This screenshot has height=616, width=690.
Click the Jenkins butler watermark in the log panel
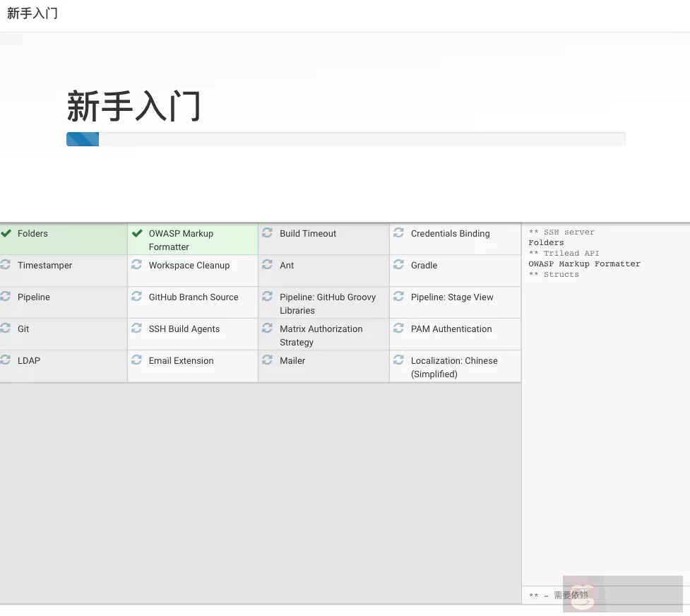pyautogui.click(x=581, y=597)
